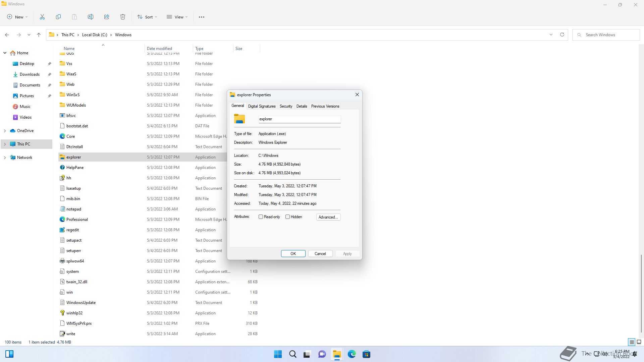
Task: Switch to large thumbnails view icon
Action: [639, 342]
